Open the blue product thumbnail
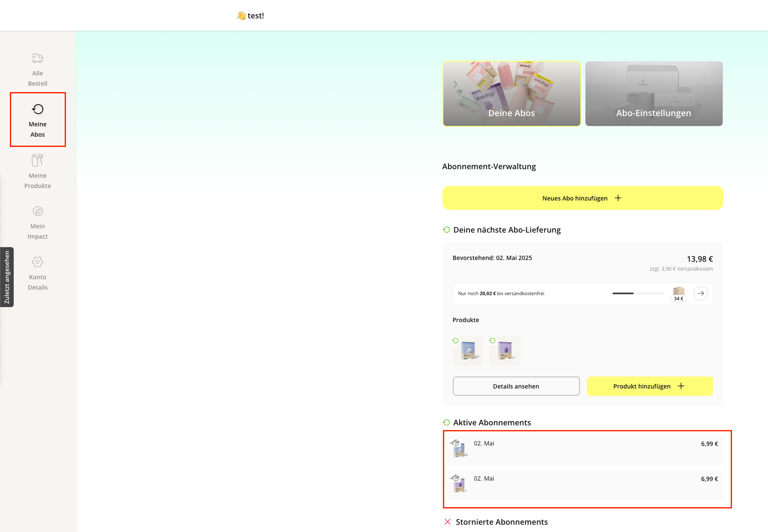This screenshot has height=532, width=768. coord(468,351)
